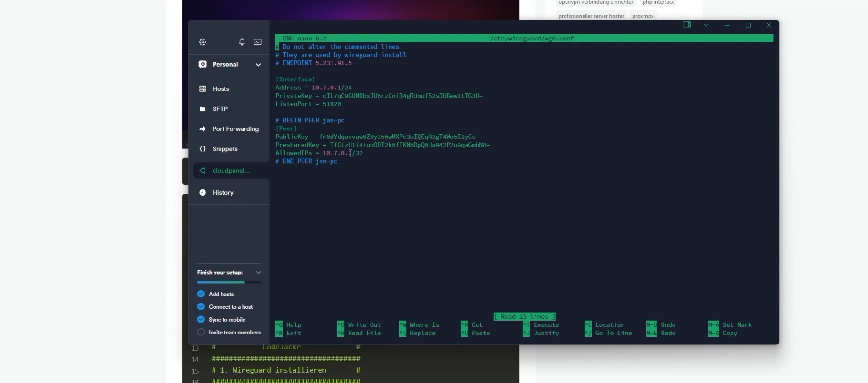Click the setup progress bar
This screenshot has width=868, height=383.
tap(229, 282)
